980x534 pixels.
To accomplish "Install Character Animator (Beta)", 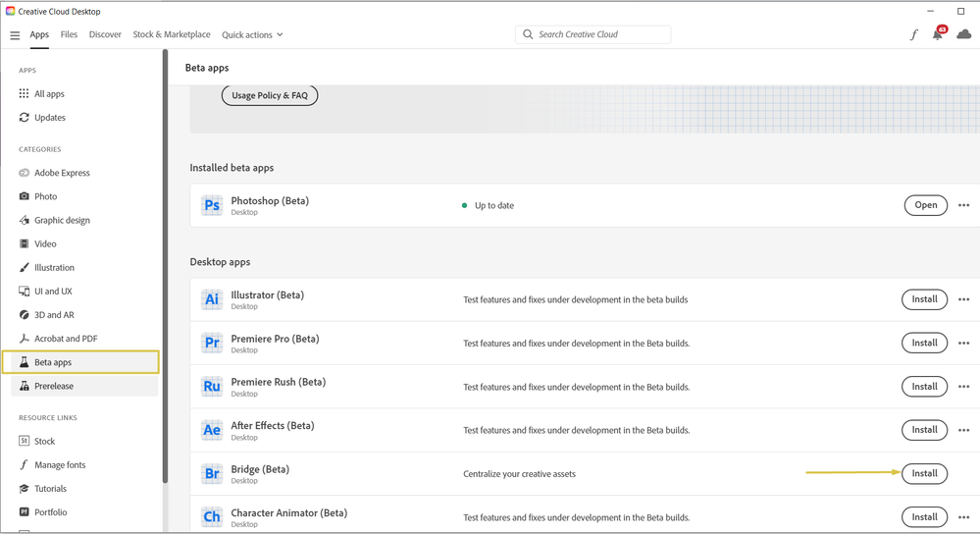I will click(924, 517).
